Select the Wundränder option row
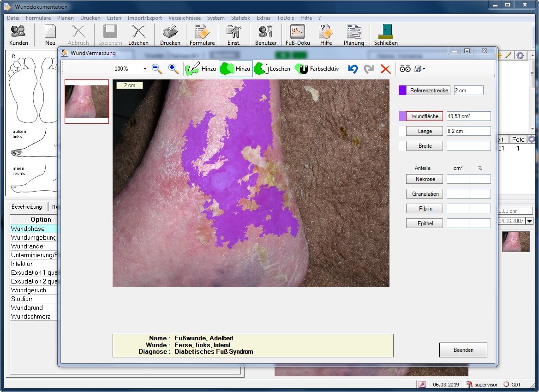Screen dimensions: 539x392 click(34, 246)
